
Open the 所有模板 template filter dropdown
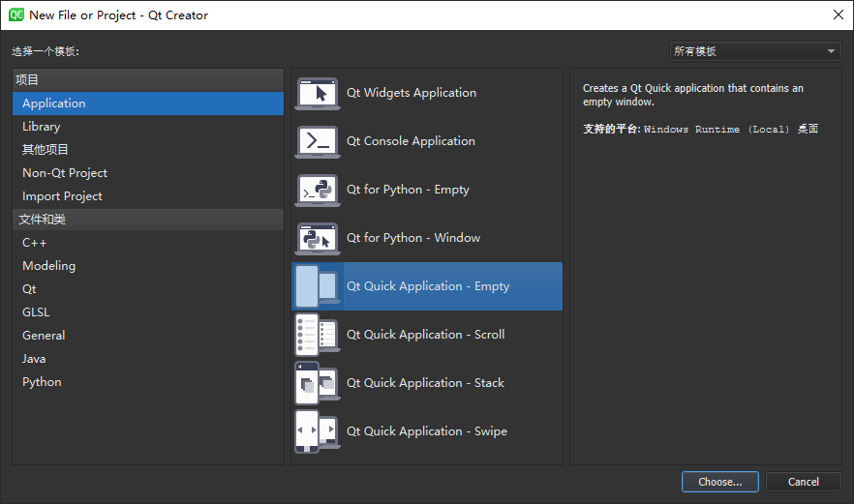pyautogui.click(x=755, y=51)
